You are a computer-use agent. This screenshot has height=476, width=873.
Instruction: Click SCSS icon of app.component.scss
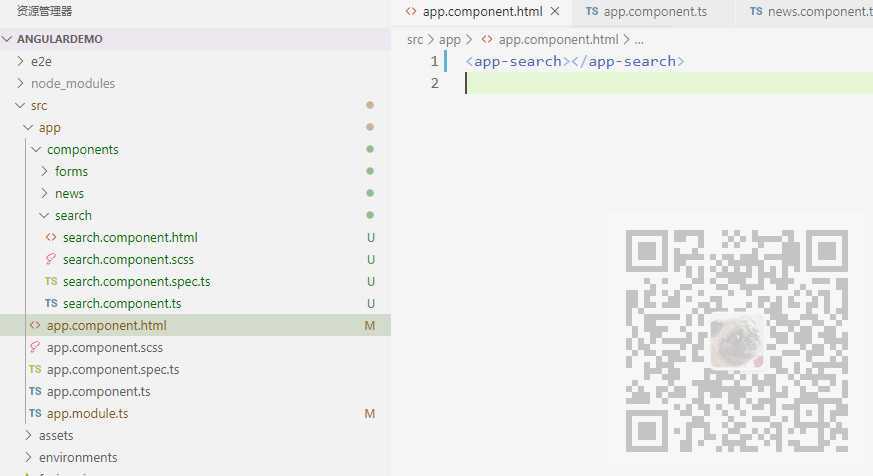[35, 347]
